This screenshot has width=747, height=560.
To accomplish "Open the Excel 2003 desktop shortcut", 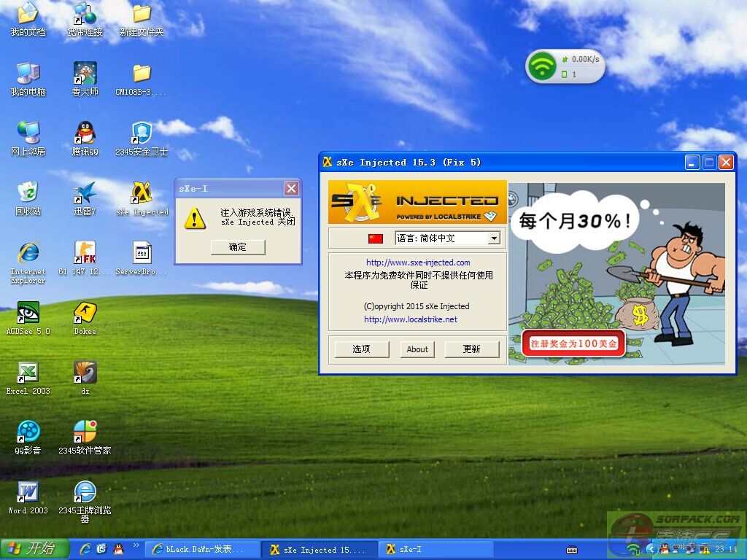I will [x=28, y=373].
